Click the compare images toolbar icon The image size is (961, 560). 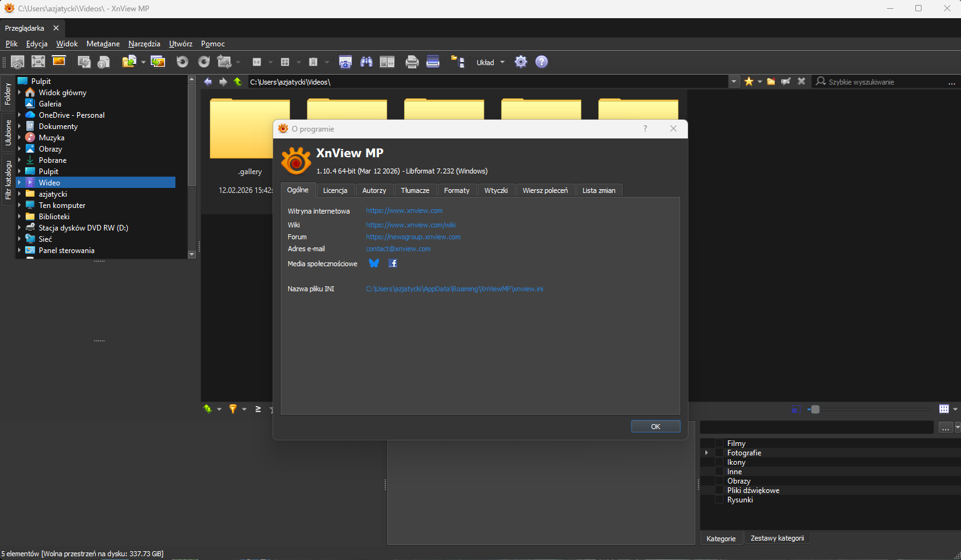click(387, 61)
